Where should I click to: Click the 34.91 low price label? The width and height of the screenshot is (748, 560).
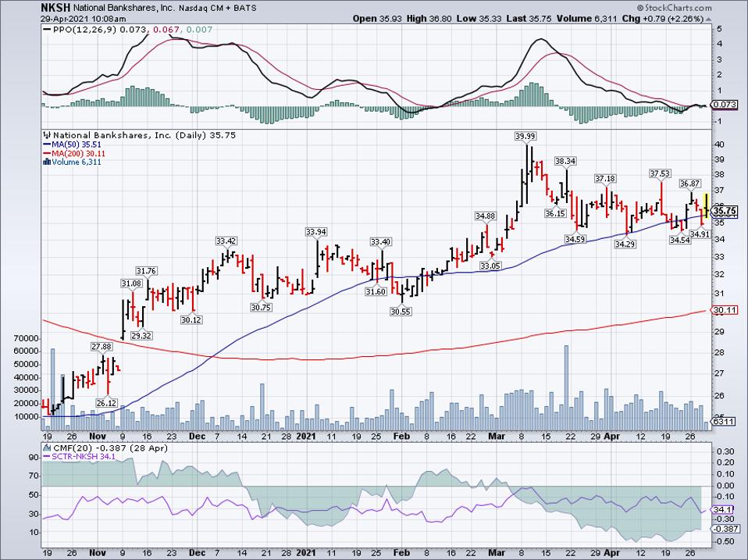[x=701, y=234]
